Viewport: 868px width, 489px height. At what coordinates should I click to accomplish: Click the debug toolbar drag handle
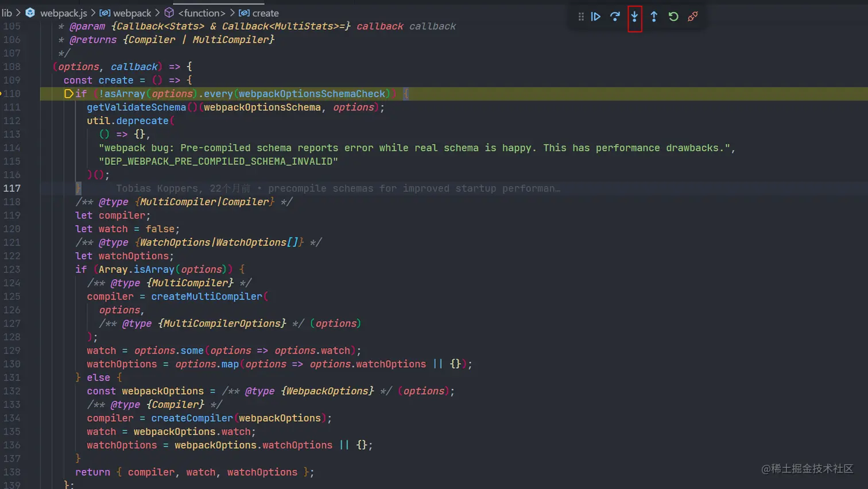(581, 17)
